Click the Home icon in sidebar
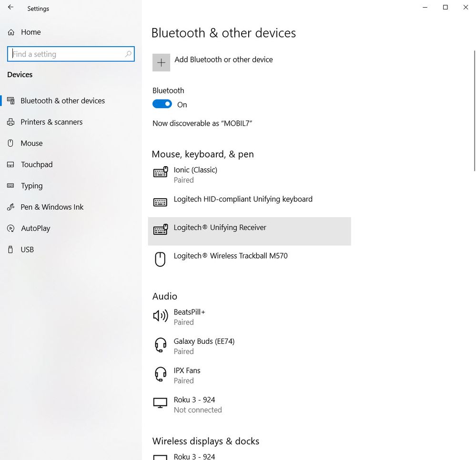 [11, 32]
